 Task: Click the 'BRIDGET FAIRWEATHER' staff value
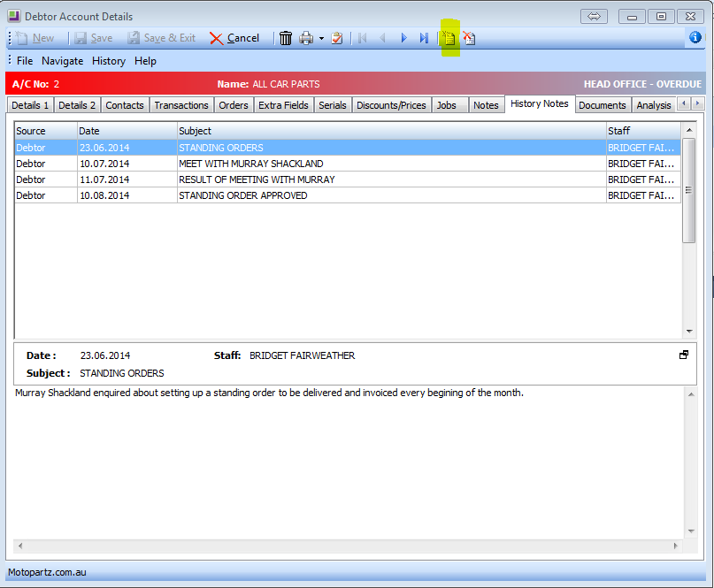click(302, 355)
